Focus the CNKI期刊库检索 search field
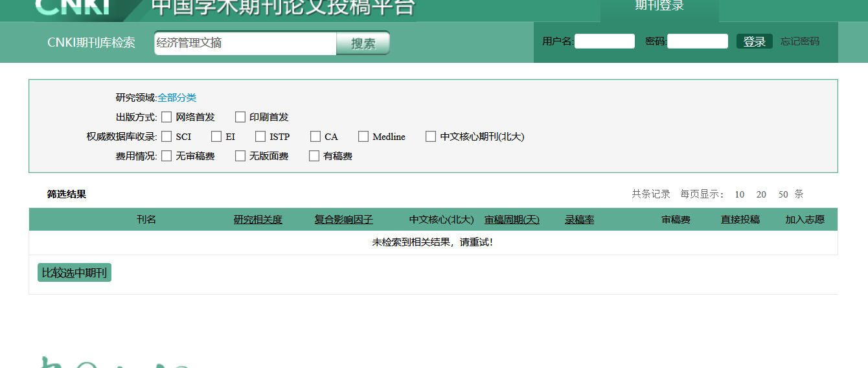Image resolution: width=868 pixels, height=368 pixels. point(246,43)
